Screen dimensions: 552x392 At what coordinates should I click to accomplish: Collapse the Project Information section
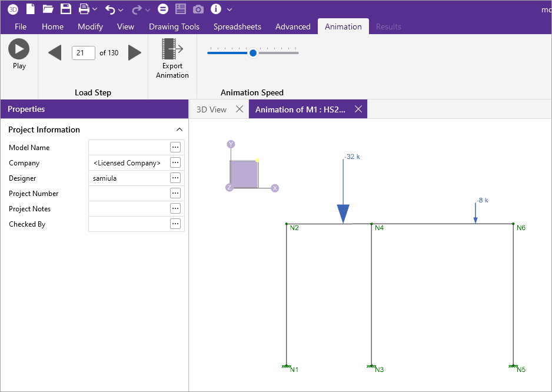pos(179,129)
